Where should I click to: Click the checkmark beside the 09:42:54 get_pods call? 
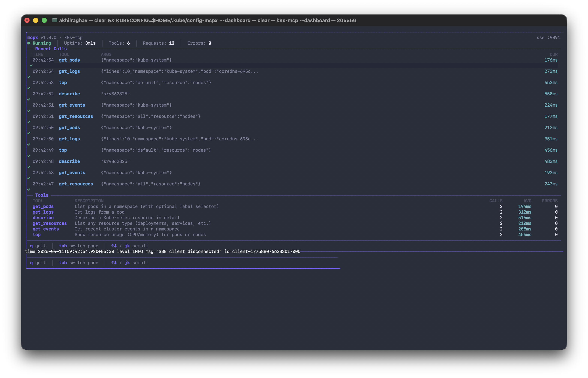pos(32,66)
